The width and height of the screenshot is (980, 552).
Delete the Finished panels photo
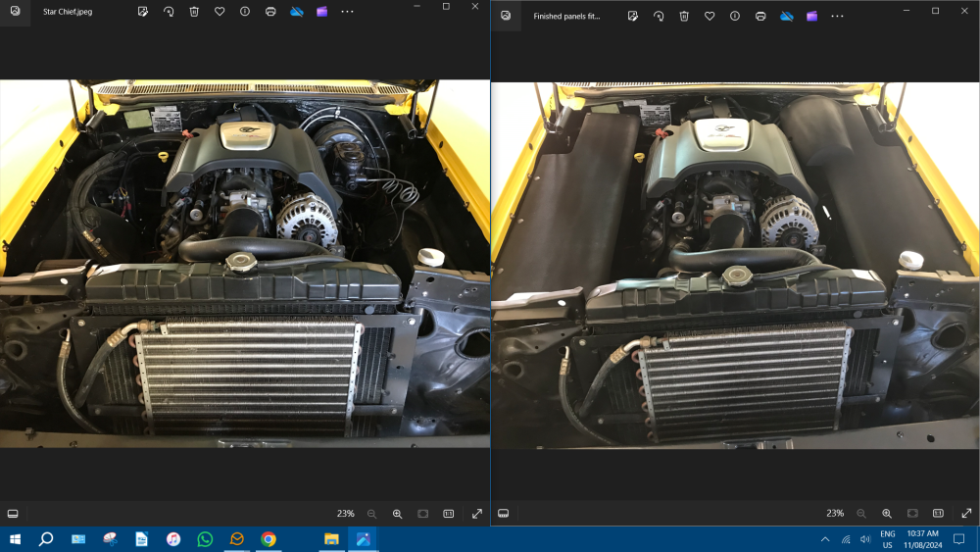click(684, 17)
